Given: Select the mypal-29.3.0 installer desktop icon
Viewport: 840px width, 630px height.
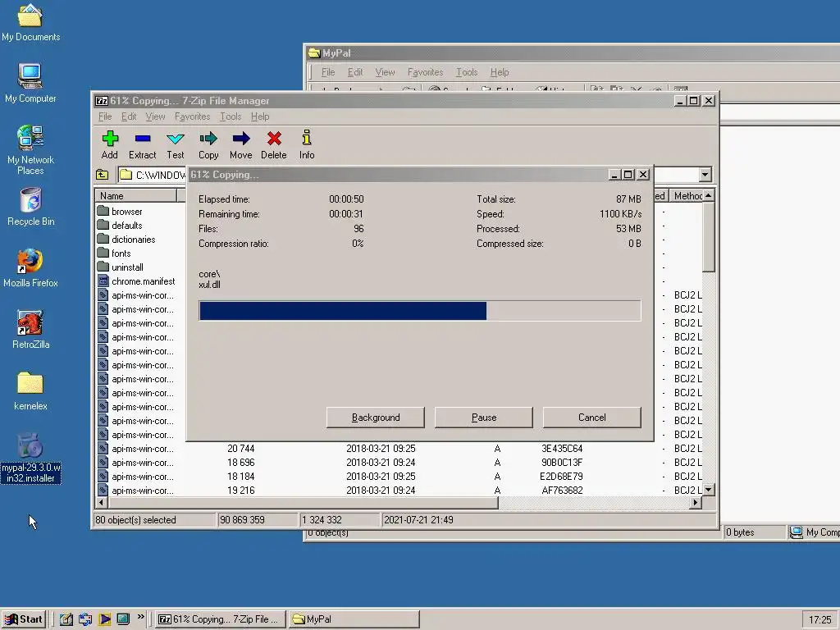Looking at the screenshot, I should click(x=30, y=458).
